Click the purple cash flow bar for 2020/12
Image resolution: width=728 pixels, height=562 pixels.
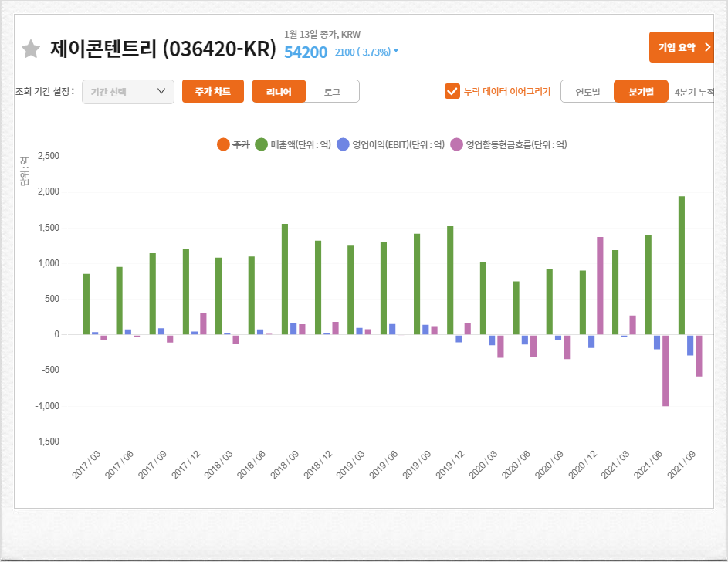600,286
